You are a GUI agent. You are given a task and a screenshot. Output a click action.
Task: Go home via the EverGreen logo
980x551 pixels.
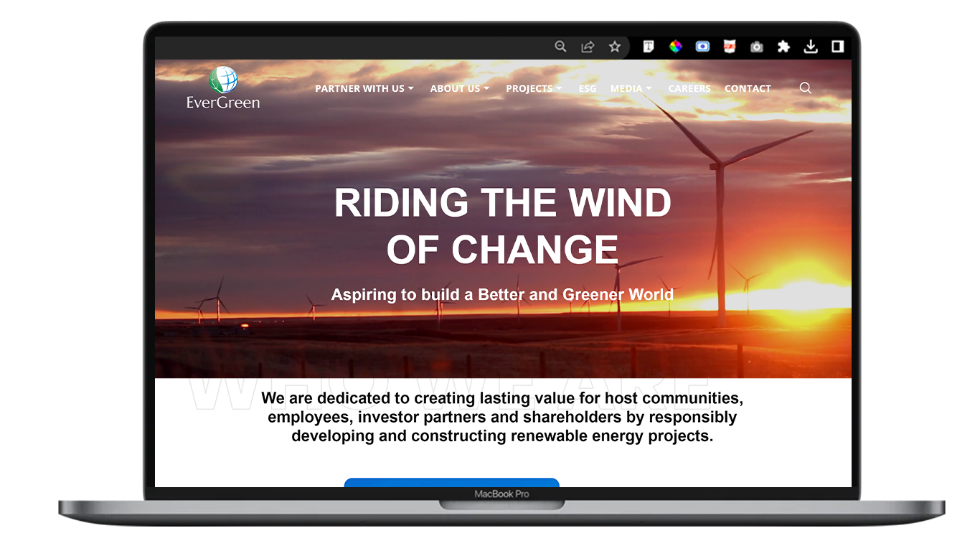click(x=223, y=88)
